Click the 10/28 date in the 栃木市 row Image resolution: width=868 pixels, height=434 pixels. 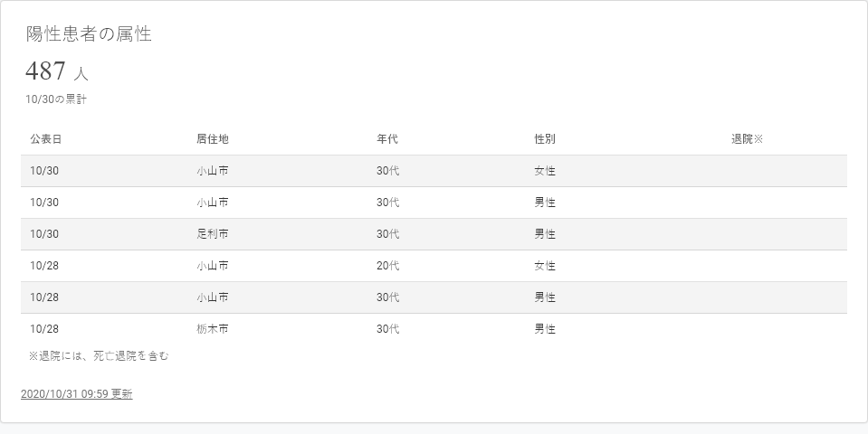pyautogui.click(x=44, y=329)
